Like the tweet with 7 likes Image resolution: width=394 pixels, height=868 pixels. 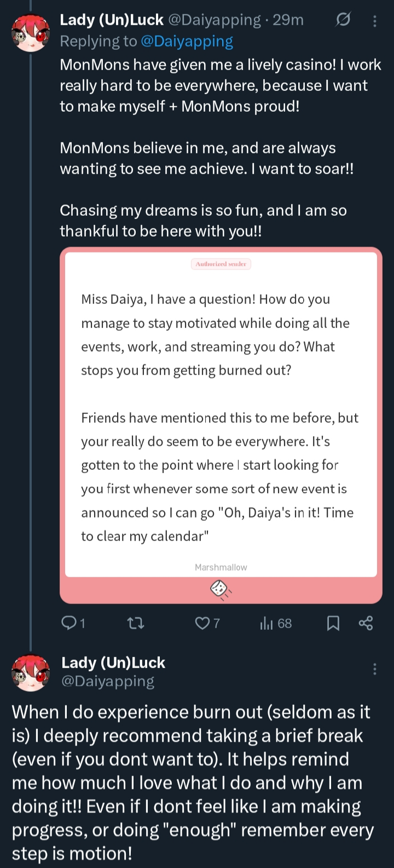point(203,623)
